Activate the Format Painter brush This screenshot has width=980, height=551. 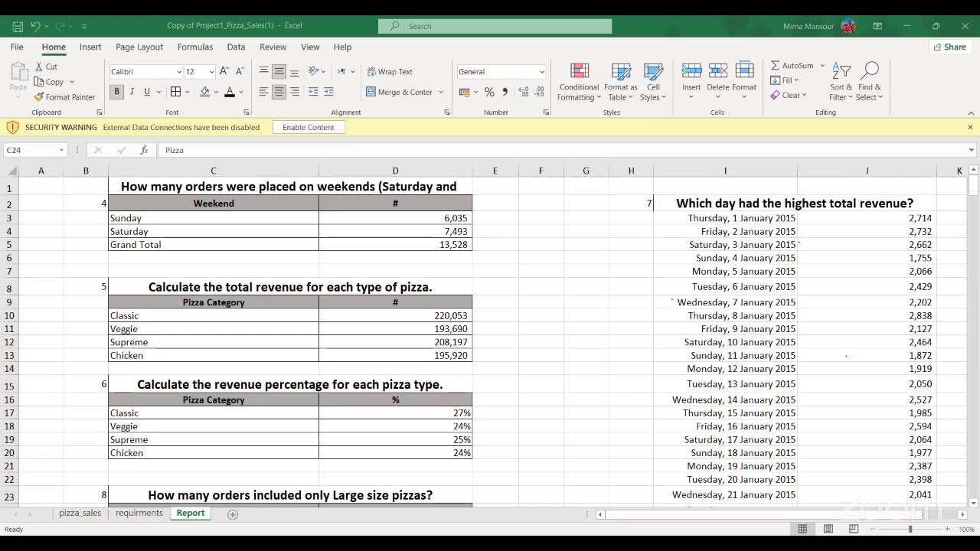(64, 97)
